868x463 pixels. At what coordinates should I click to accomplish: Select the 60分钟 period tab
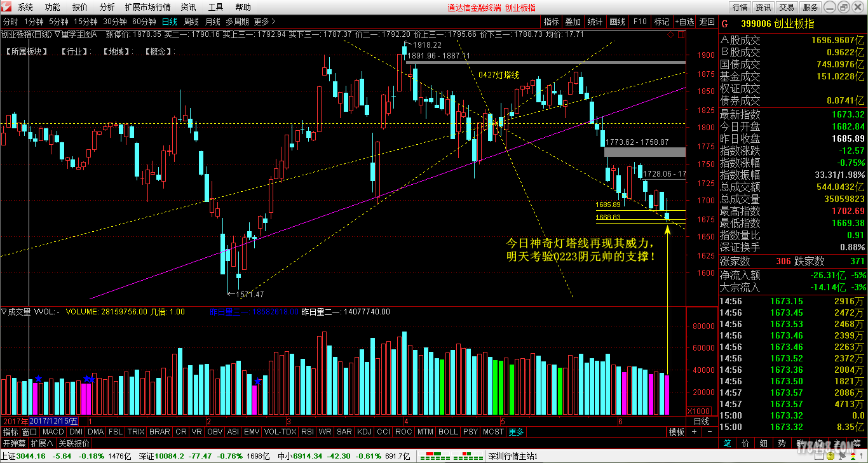[x=145, y=22]
